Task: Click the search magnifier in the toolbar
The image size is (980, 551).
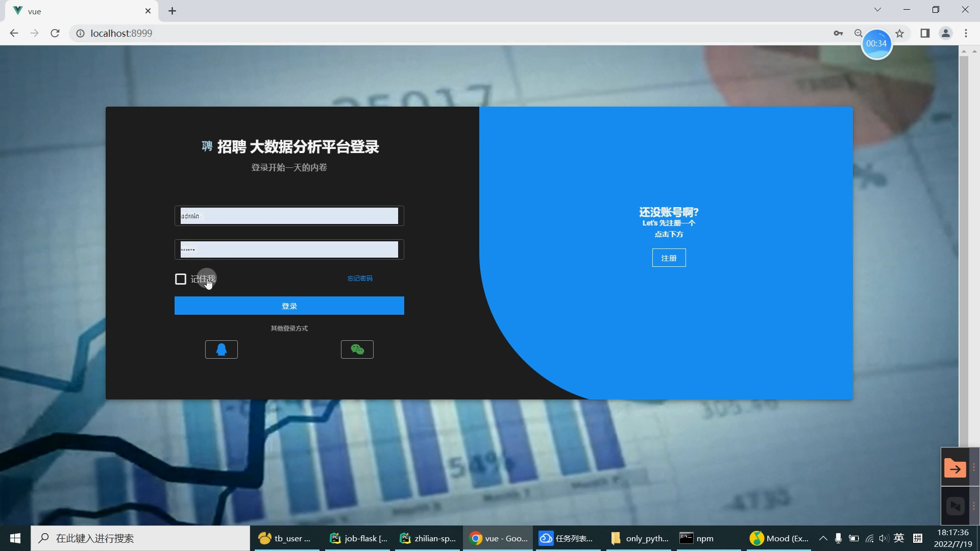Action: tap(859, 33)
